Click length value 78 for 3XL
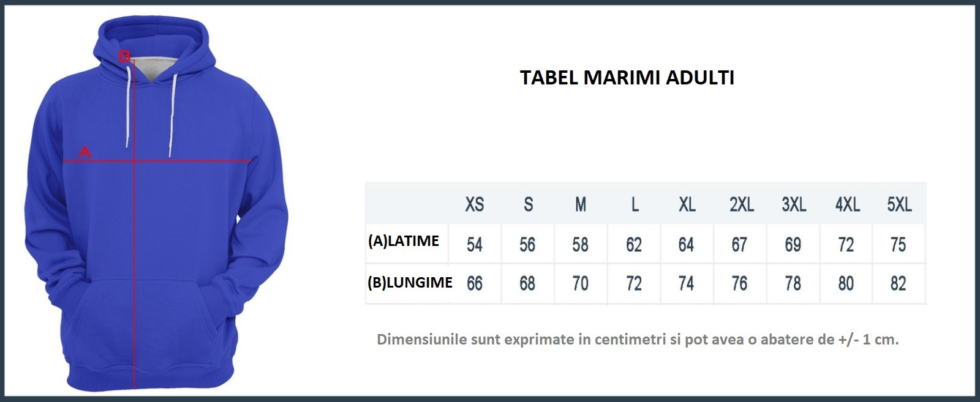 [793, 283]
